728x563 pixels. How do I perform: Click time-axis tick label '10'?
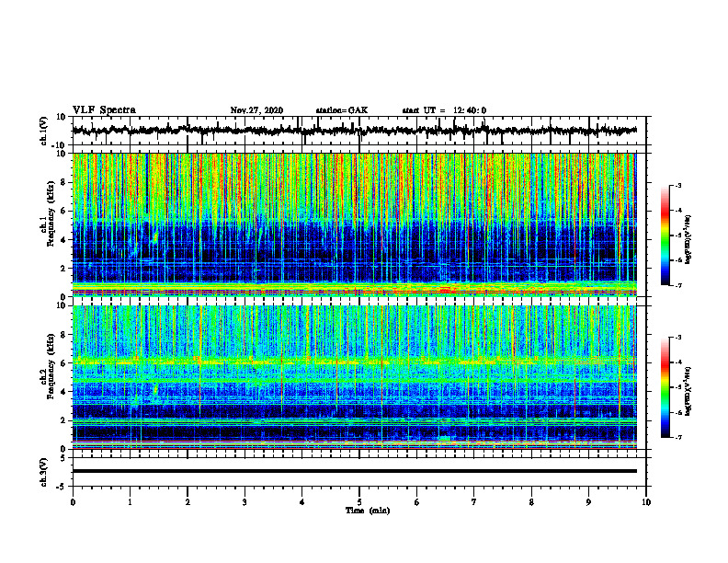[x=646, y=502]
